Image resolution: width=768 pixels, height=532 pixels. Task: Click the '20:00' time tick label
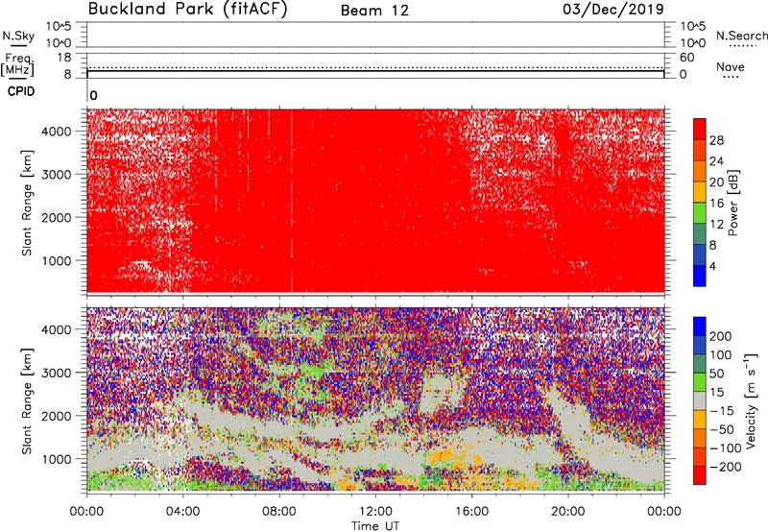(x=568, y=512)
